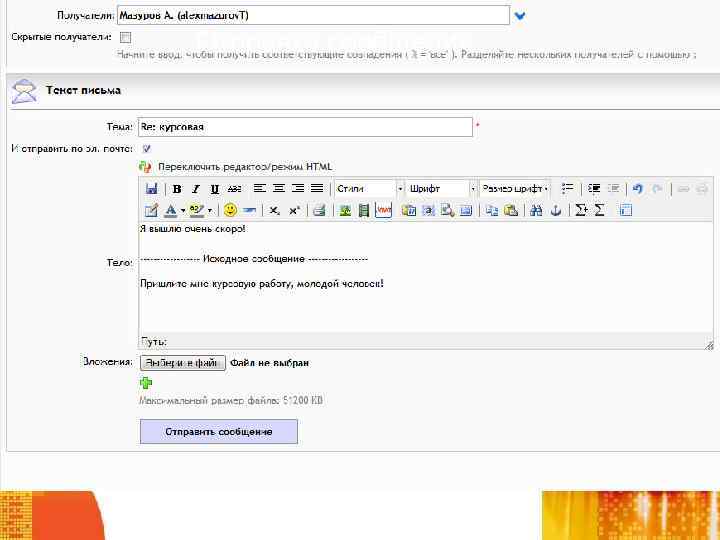
Task: Click the Sigma plus equation icon
Action: click(581, 210)
